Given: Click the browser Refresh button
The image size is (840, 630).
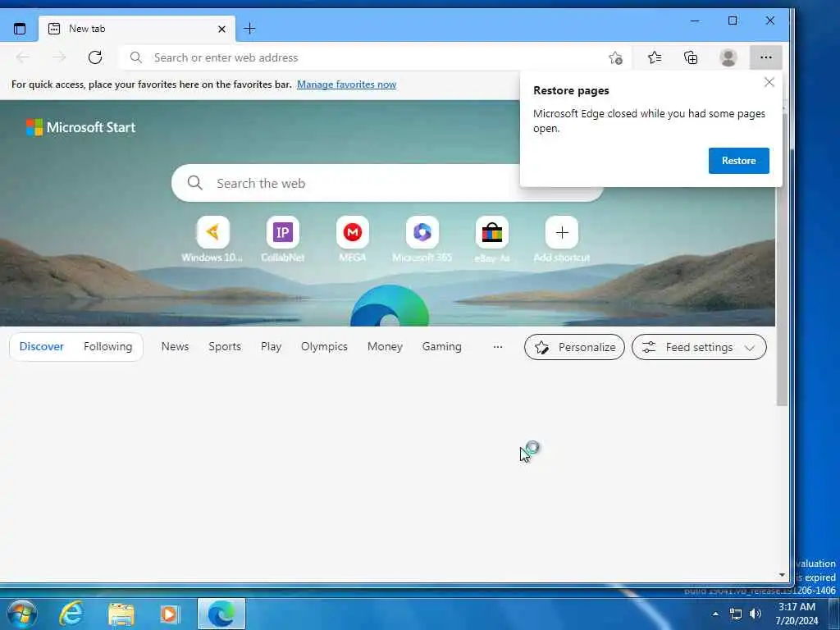Looking at the screenshot, I should tap(95, 57).
